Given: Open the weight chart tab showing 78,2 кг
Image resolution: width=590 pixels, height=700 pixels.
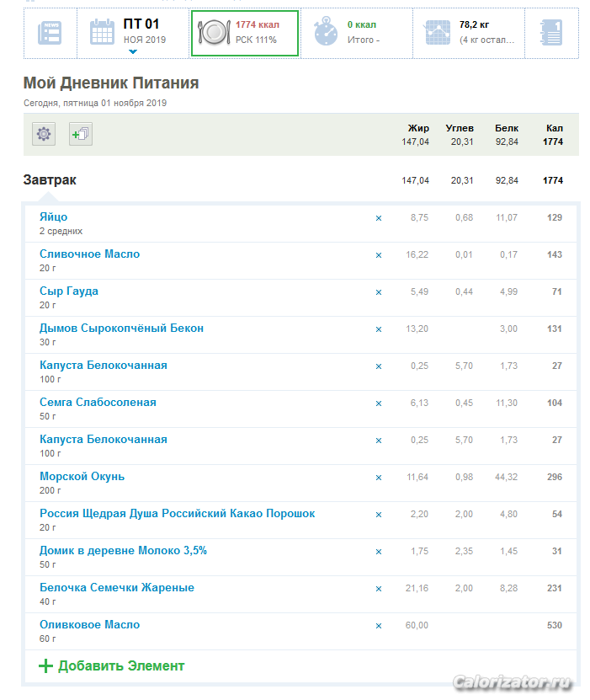Looking at the screenshot, I should 467,33.
